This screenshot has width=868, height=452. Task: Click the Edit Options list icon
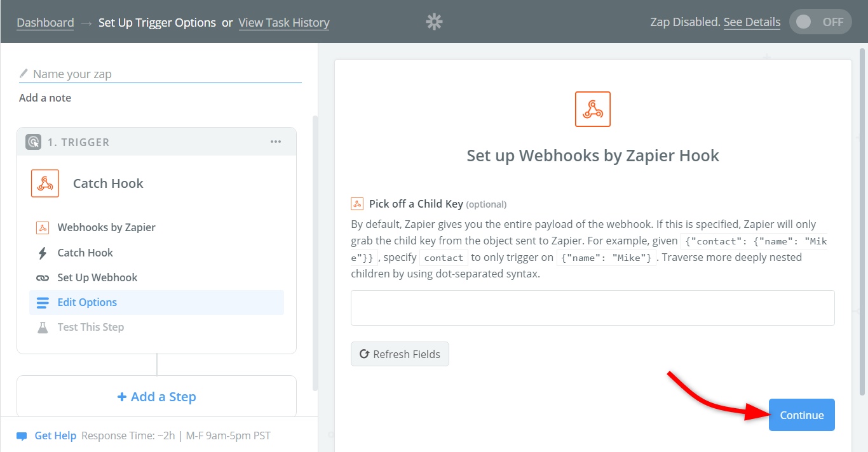pos(43,303)
